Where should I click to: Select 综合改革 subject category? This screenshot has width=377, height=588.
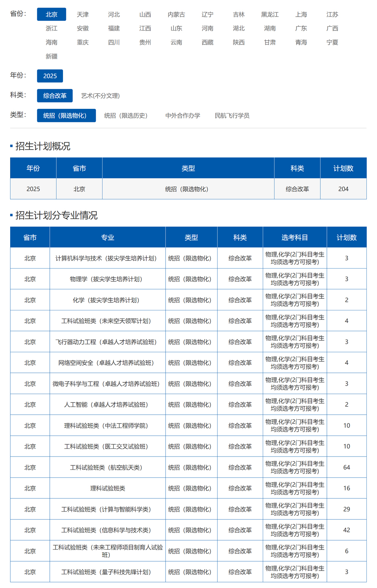pos(55,96)
